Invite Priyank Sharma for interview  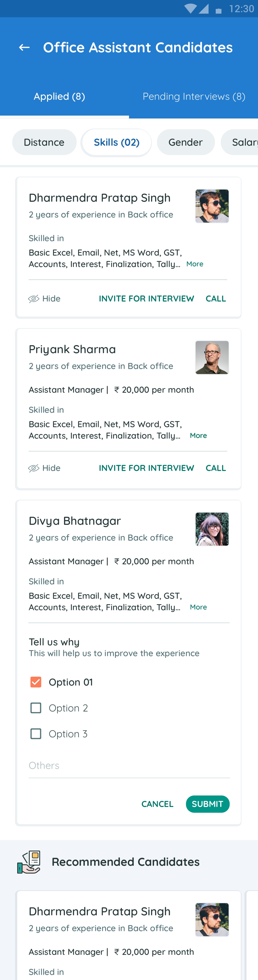pyautogui.click(x=146, y=468)
